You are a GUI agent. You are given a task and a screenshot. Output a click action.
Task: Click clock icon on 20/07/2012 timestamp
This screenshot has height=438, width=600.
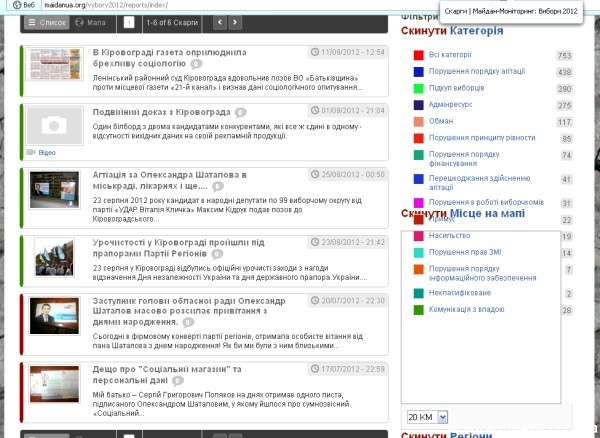coord(315,301)
